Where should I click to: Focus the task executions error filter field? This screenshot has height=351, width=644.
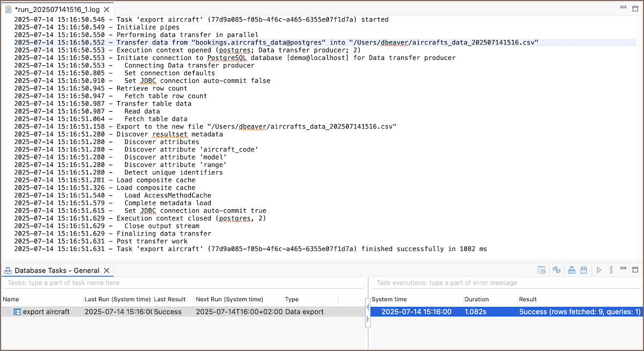coord(505,283)
